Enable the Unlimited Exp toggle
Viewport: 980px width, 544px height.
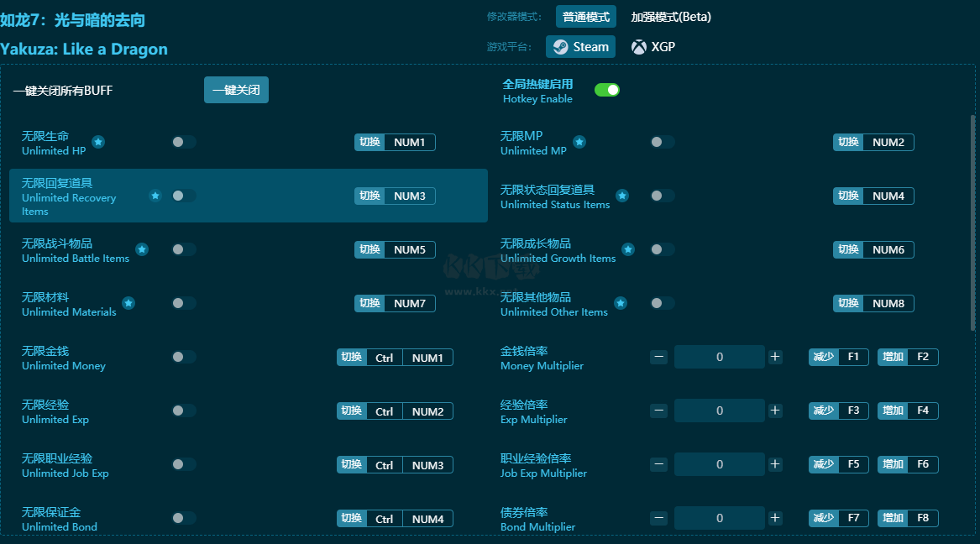(x=184, y=411)
